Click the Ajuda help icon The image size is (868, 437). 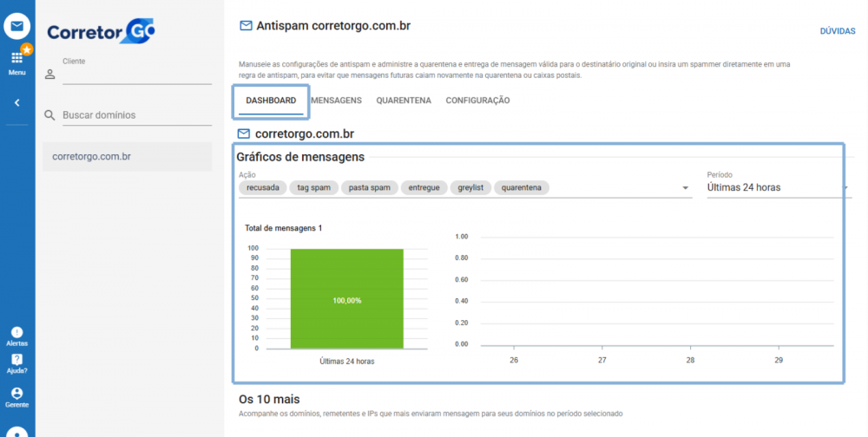point(17,360)
